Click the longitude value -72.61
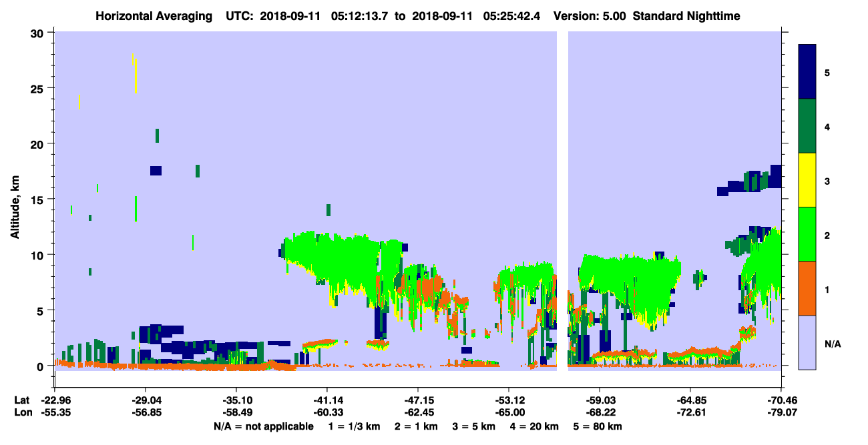This screenshot has height=445, width=868. (x=690, y=412)
